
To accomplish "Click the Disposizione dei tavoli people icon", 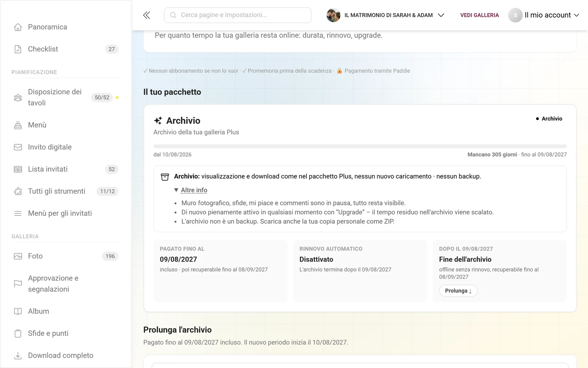I will (x=18, y=98).
